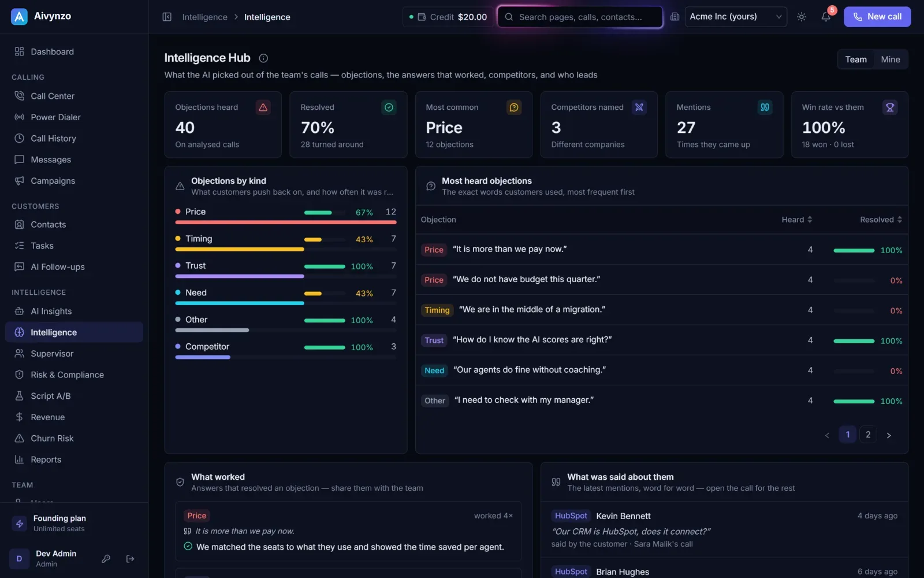Screen dimensions: 924x578
Task: Click the warning icon on Objections heard card
Action: tap(263, 108)
